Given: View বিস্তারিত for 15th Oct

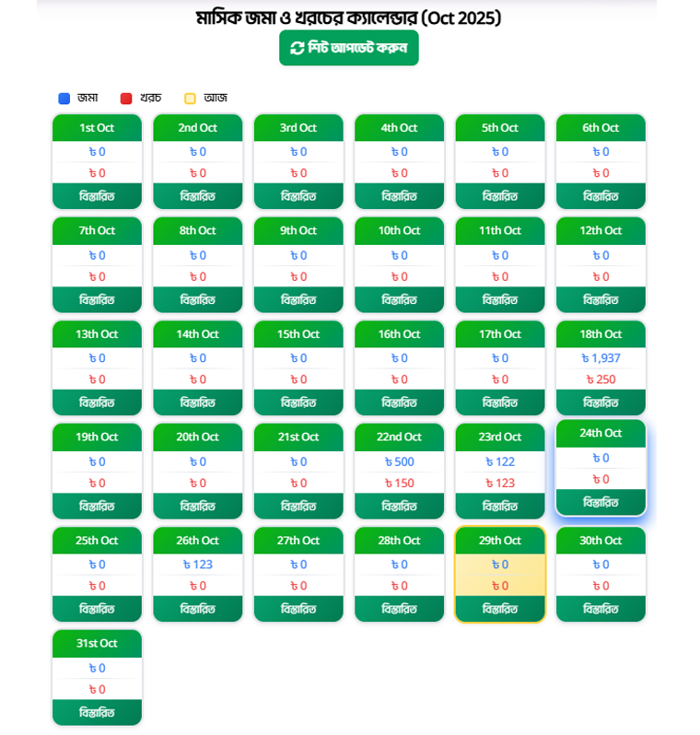Looking at the screenshot, I should coord(298,402).
